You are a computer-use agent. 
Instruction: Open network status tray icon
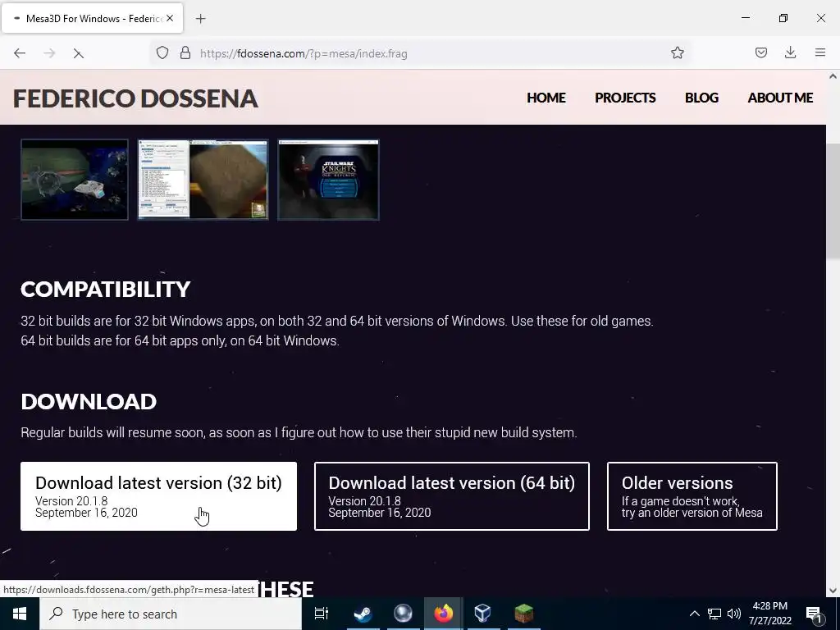[714, 614]
